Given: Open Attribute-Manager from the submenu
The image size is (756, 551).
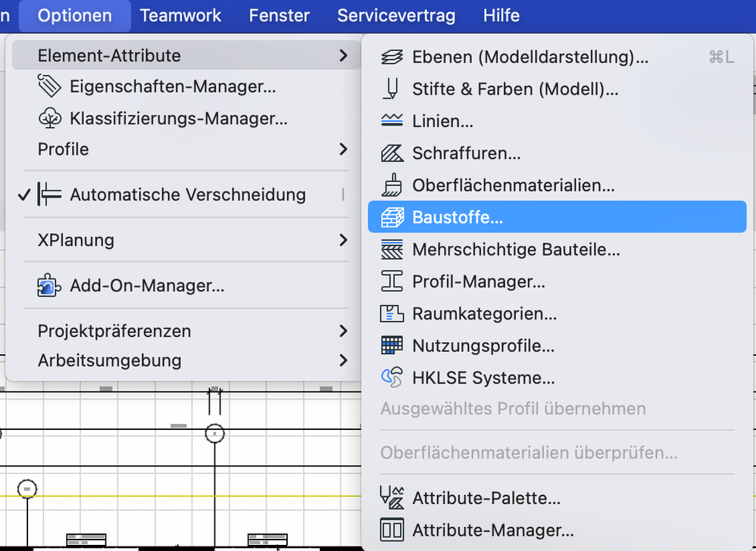Looking at the screenshot, I should (x=492, y=531).
